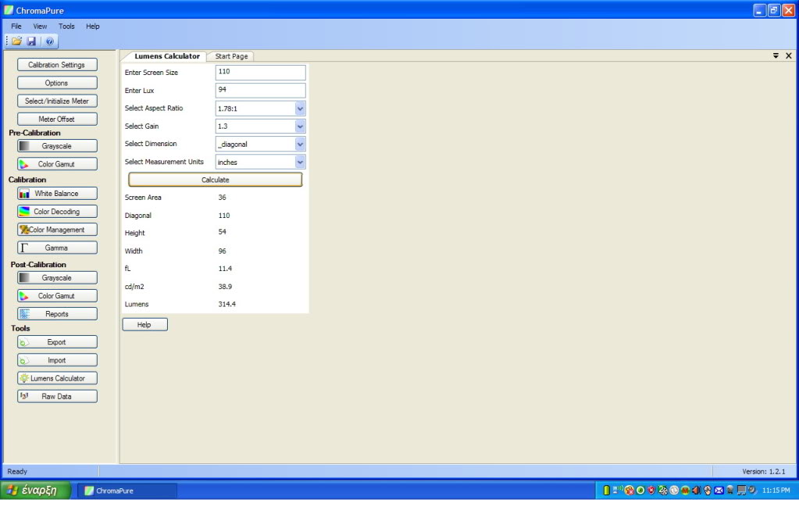
Task: Open the View menu
Action: (x=40, y=26)
